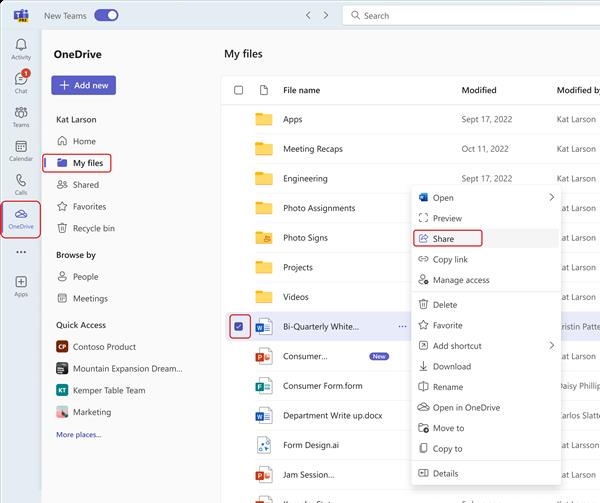Click the Jam Session PowerPoint icon
The width and height of the screenshot is (600, 503).
[x=264, y=475]
